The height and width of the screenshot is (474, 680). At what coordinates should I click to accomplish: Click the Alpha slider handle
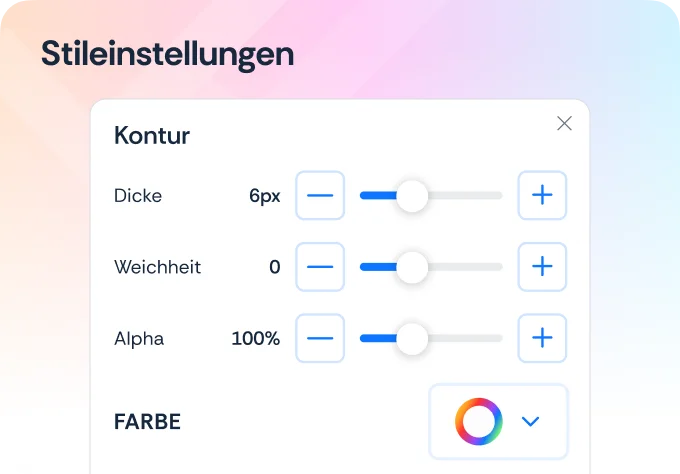click(412, 339)
